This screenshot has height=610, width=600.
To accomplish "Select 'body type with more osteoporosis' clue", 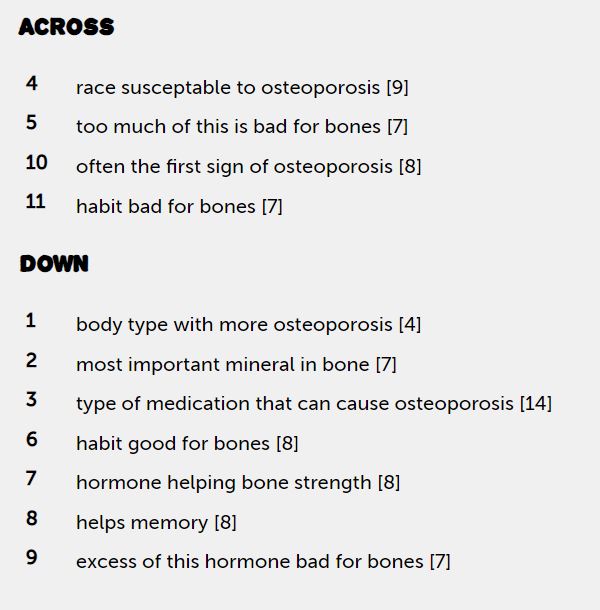I will coord(248,325).
